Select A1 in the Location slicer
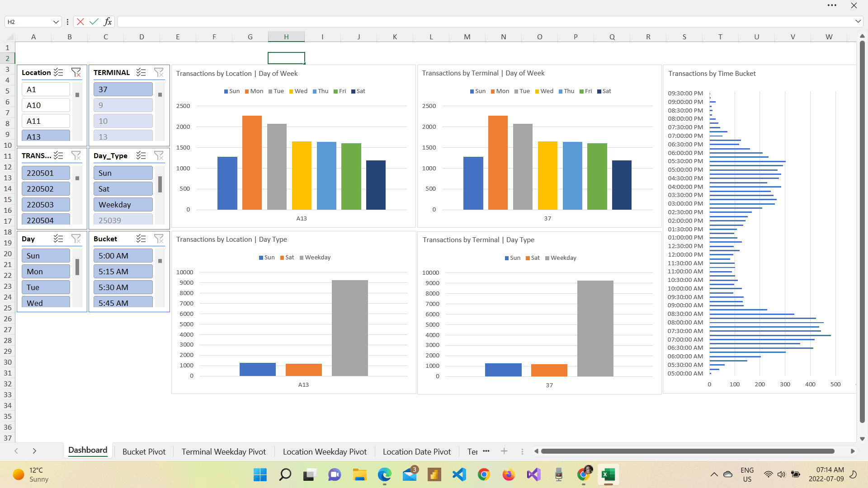Viewport: 868px width, 488px height. 46,89
